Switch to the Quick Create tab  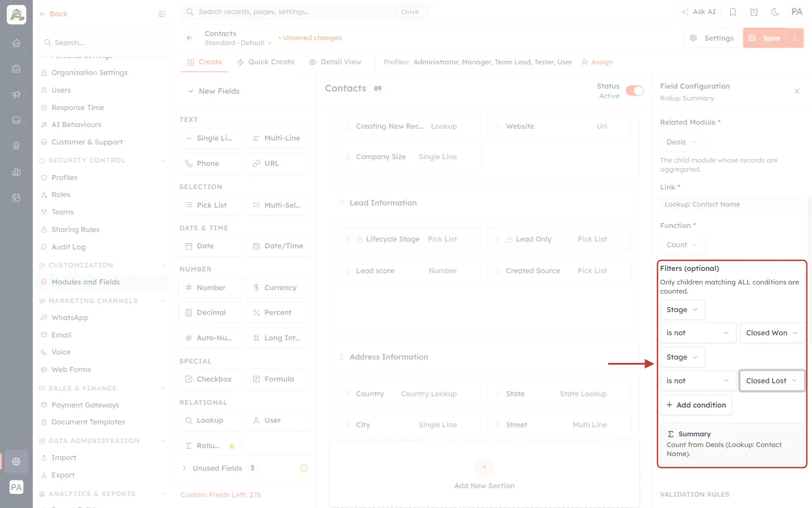(266, 62)
